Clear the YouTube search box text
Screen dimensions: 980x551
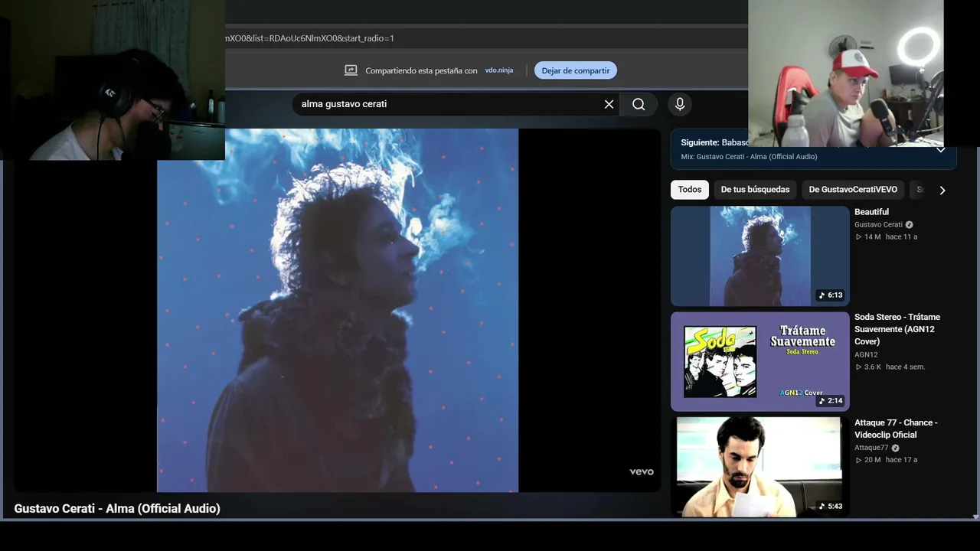pos(609,104)
